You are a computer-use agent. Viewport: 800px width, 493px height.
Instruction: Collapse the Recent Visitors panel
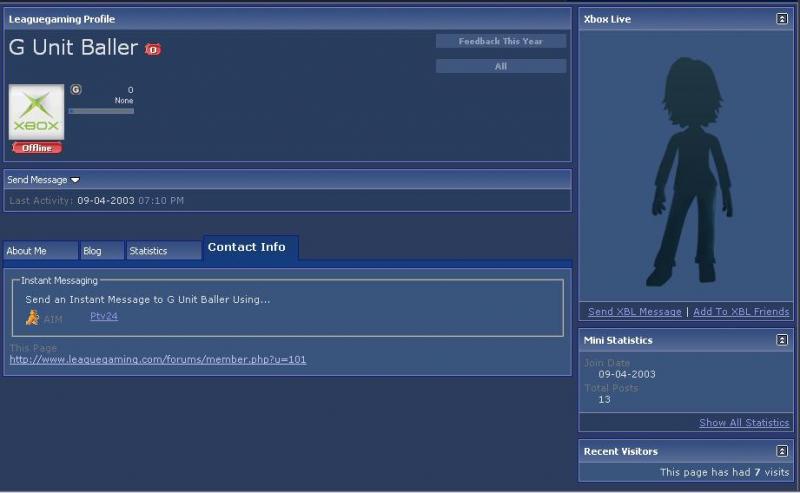[782, 451]
